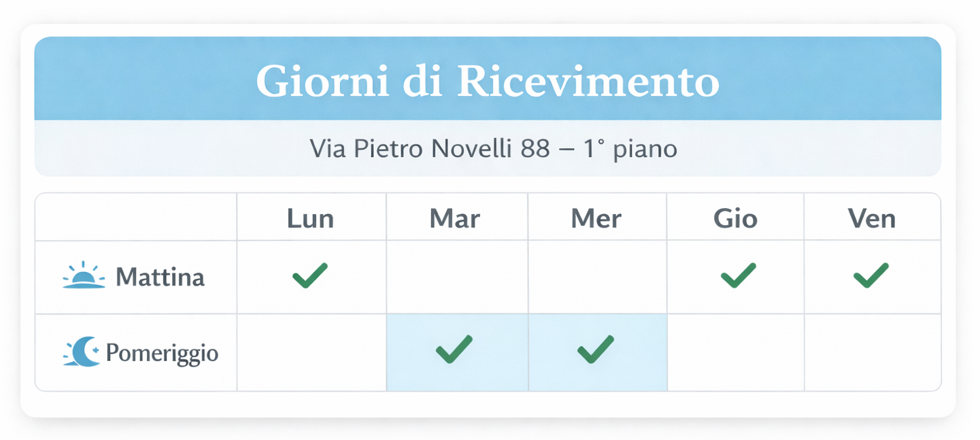Click the Mattina row label
This screenshot has width=980, height=440.
[160, 277]
